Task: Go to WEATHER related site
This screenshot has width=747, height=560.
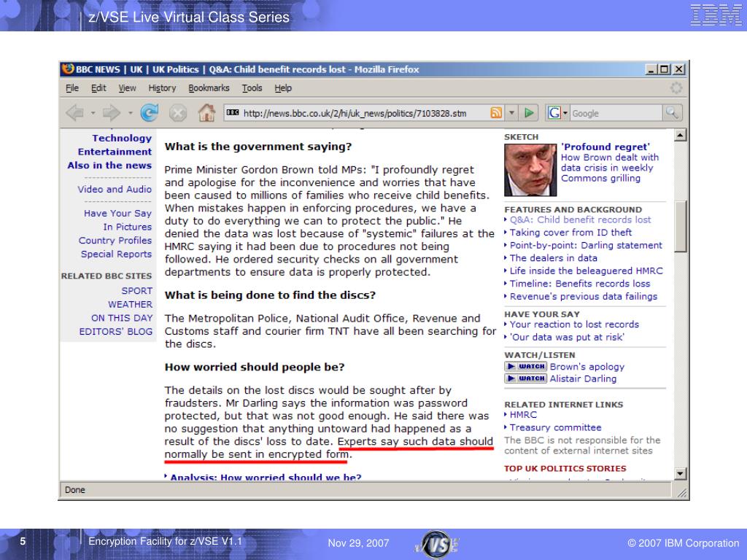Action: 130,304
